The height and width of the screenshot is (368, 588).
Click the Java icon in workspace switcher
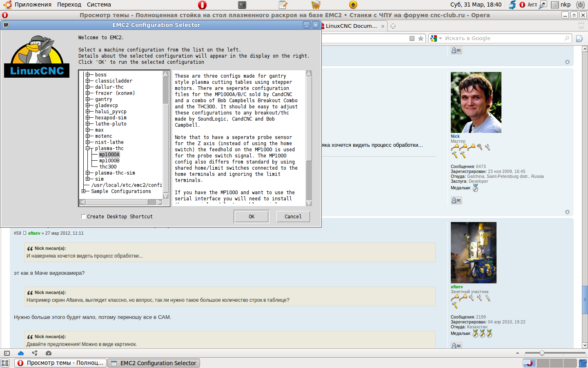(x=530, y=363)
